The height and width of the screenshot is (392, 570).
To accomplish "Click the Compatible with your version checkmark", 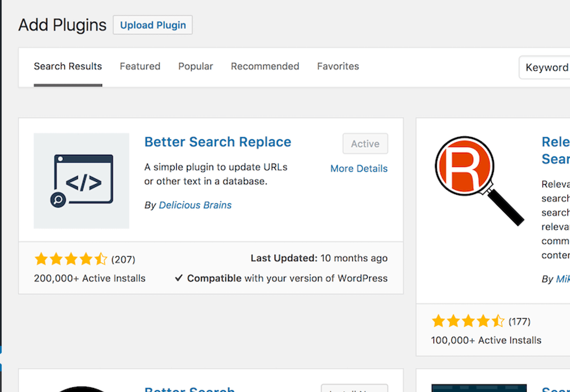I will pyautogui.click(x=179, y=278).
